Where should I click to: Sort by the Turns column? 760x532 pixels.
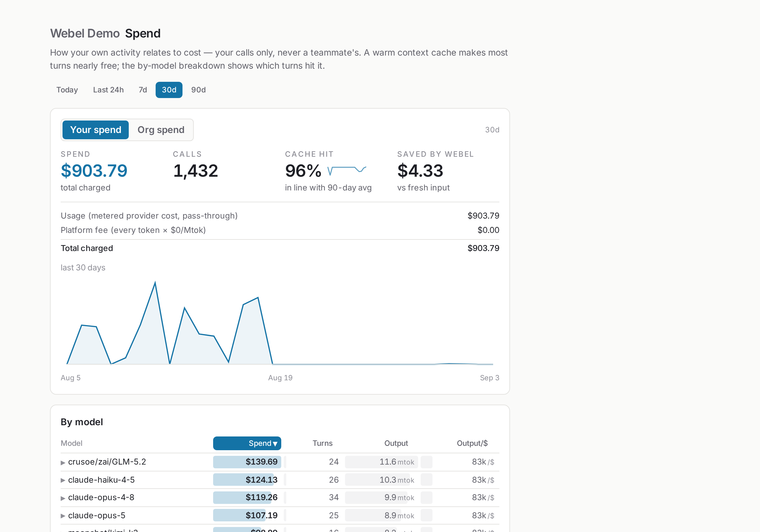[x=322, y=443]
